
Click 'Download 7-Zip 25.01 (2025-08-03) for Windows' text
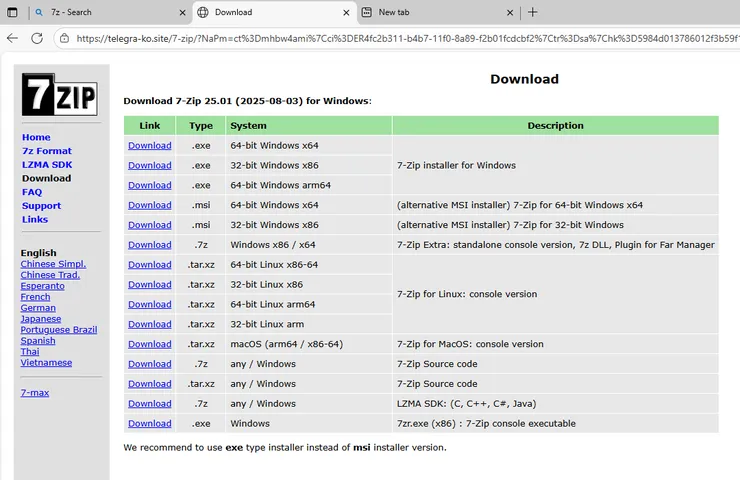247,101
